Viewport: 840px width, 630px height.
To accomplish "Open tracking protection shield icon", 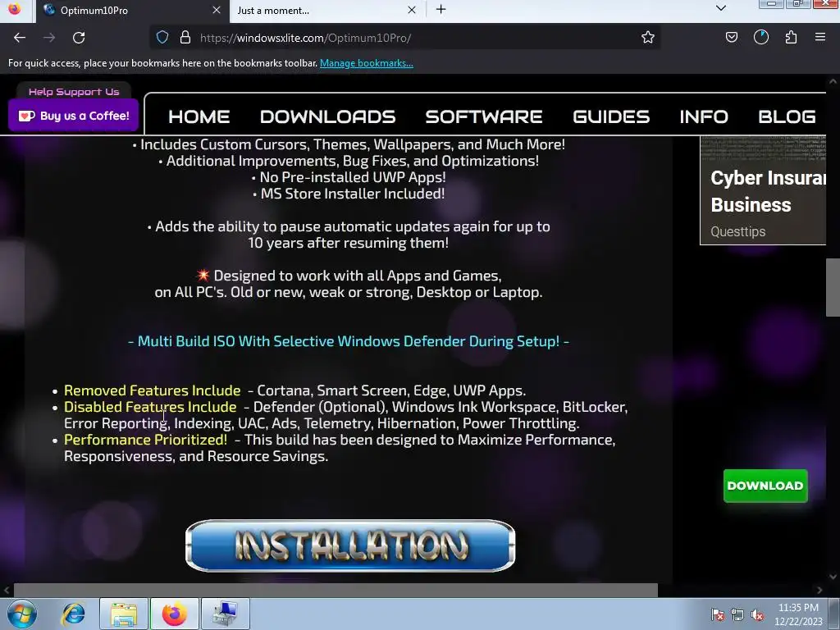I will [x=162, y=38].
